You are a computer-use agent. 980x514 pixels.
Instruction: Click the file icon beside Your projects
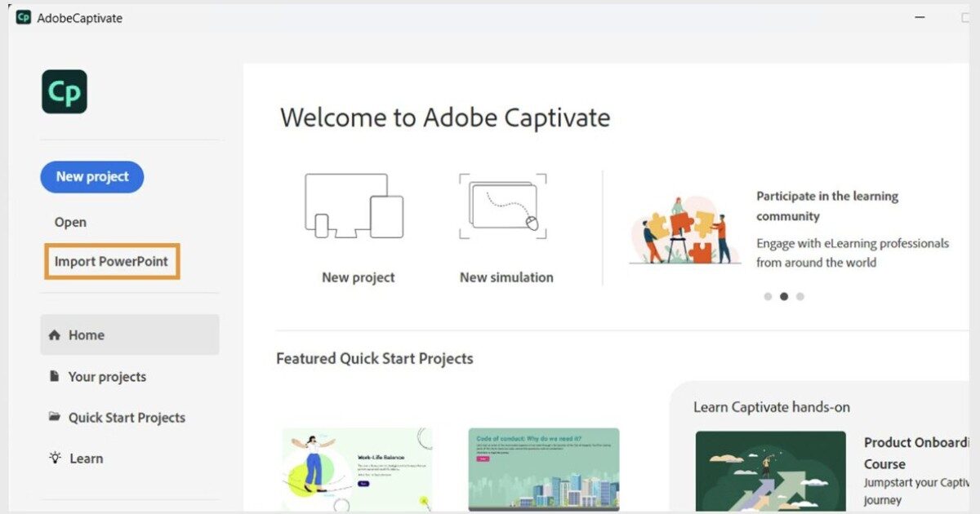click(x=55, y=376)
